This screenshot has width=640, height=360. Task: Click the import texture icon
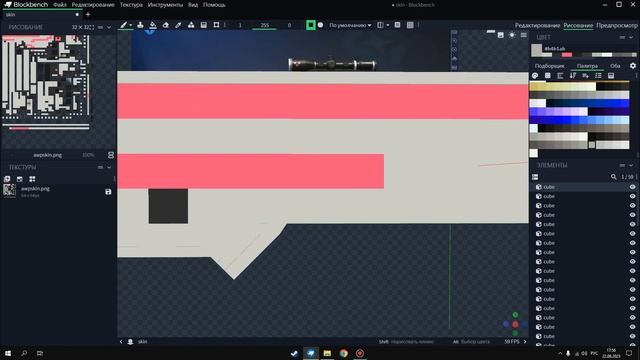(7, 179)
